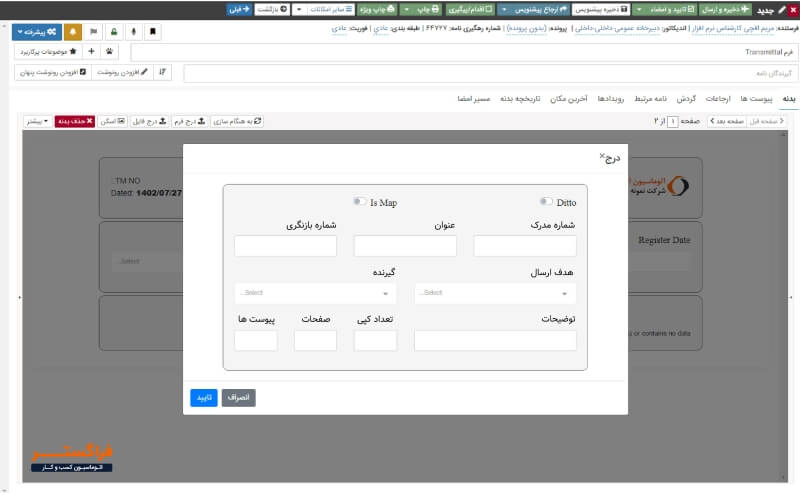Image resolution: width=800 pixels, height=493 pixels.
Task: Click the paw icon button
Action: point(109,52)
